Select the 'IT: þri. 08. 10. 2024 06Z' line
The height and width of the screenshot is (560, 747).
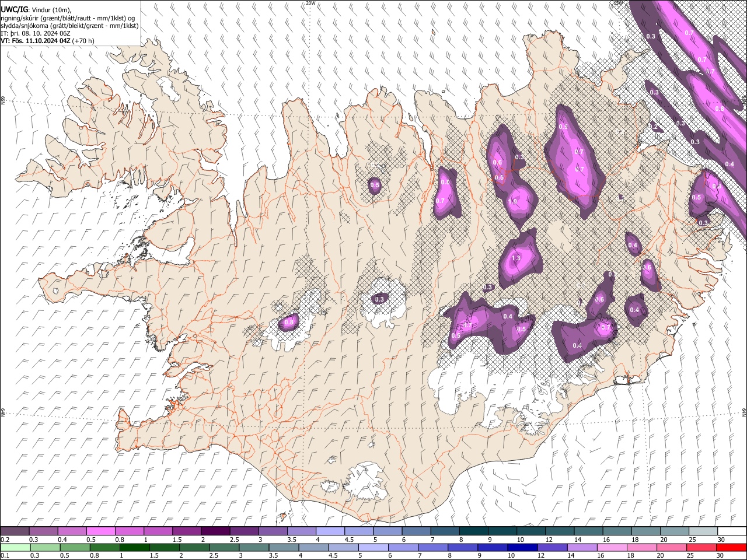pos(36,33)
